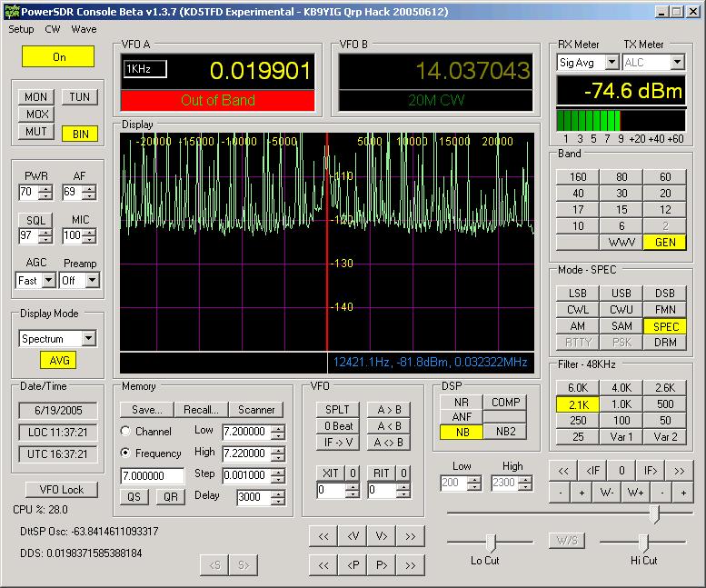Click the <V step-down button

[x=353, y=536]
